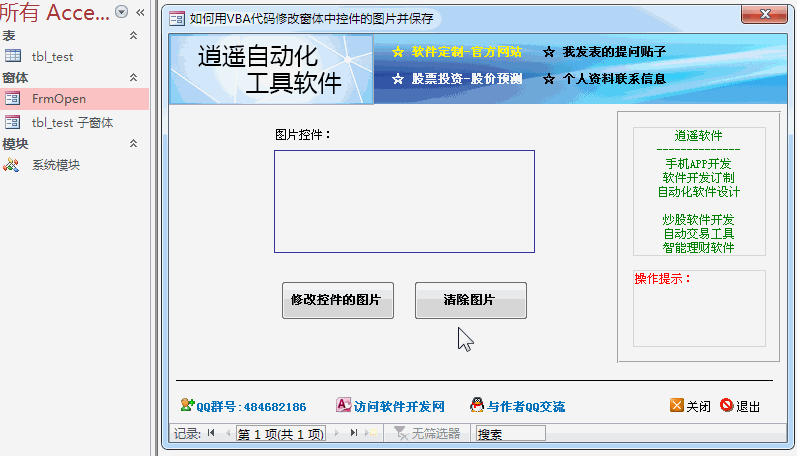
Task: Click the Access icon beside 访问软件开发网
Action: pyautogui.click(x=344, y=405)
